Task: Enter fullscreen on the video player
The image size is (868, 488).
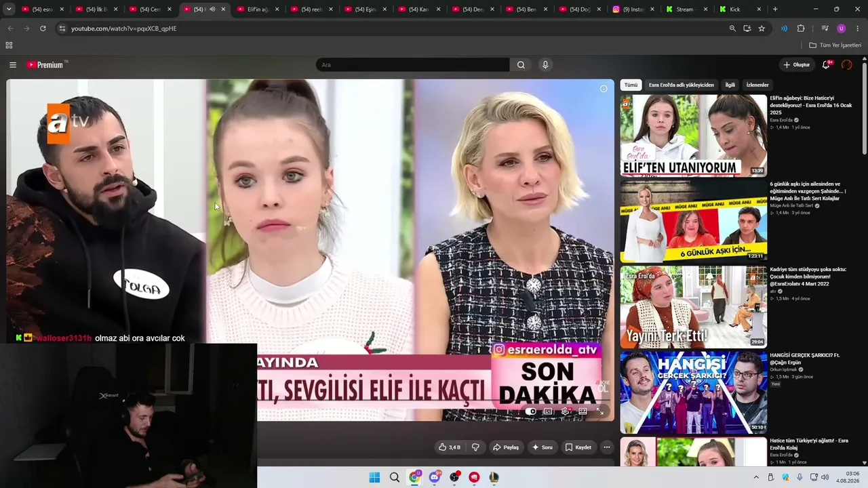Action: point(599,411)
